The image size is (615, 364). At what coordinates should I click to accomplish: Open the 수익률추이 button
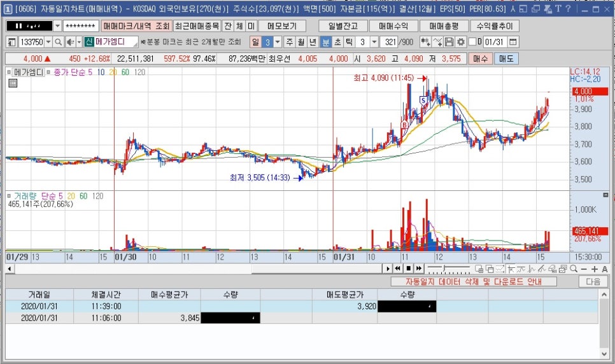[x=495, y=26]
